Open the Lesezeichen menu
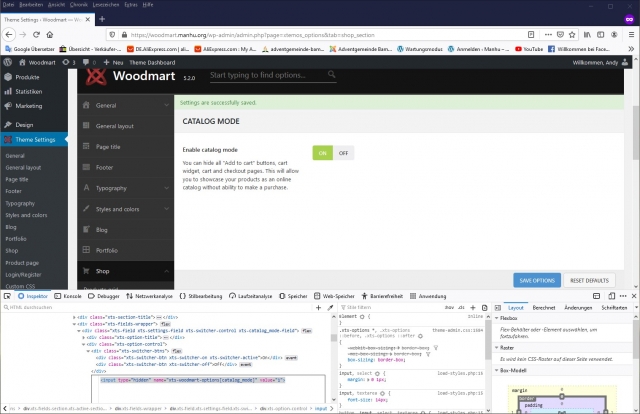 tap(106, 4)
